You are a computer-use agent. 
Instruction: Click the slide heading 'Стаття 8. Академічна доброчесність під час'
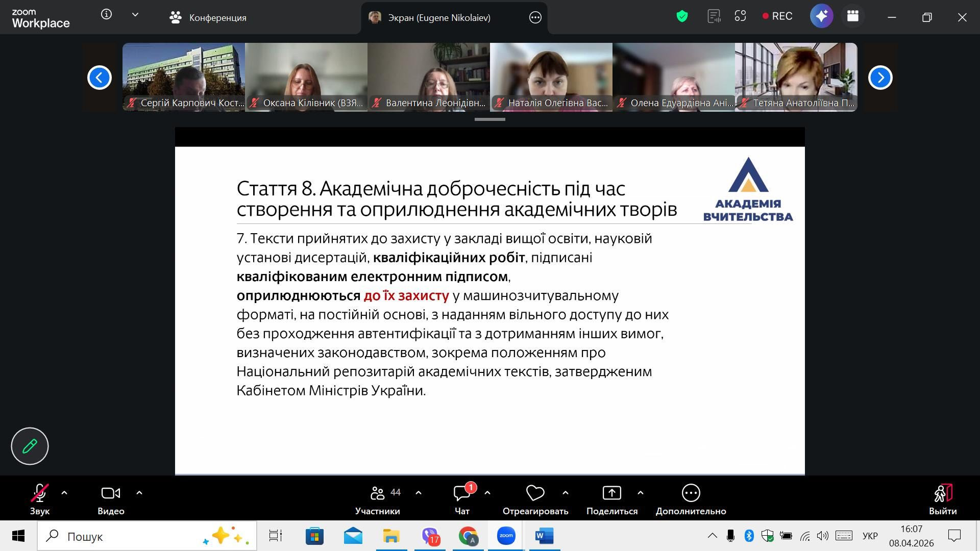[x=431, y=189]
